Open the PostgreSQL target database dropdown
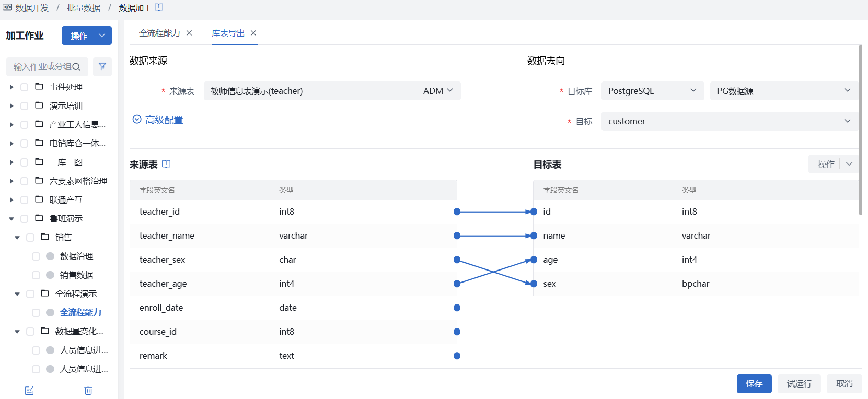This screenshot has height=399, width=868. 653,91
